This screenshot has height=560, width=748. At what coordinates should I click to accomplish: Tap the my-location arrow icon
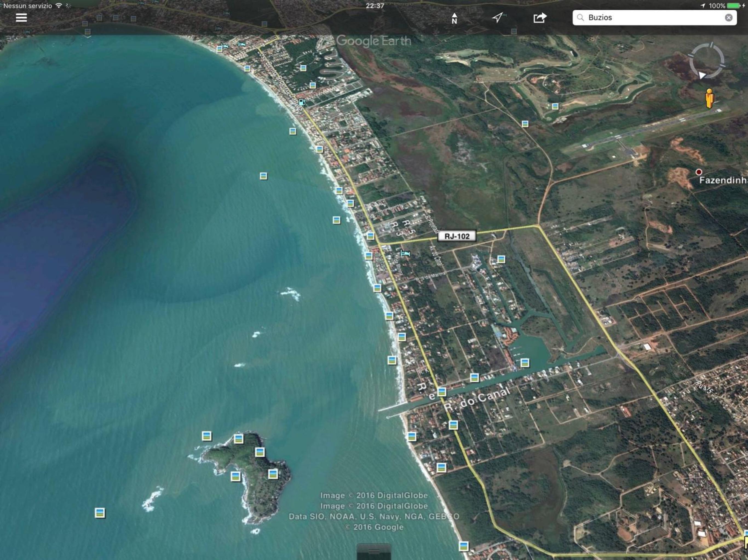click(497, 18)
